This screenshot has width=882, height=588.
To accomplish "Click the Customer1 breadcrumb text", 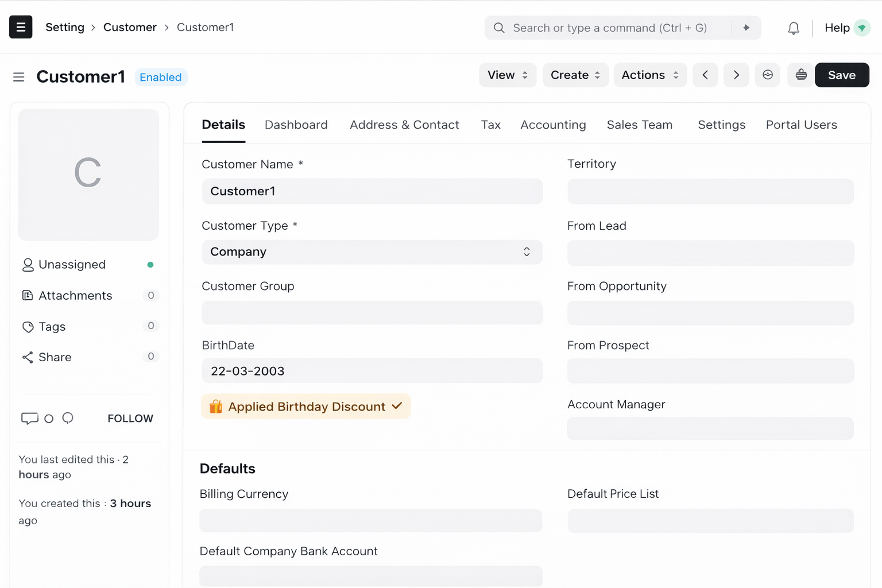I will pos(206,27).
